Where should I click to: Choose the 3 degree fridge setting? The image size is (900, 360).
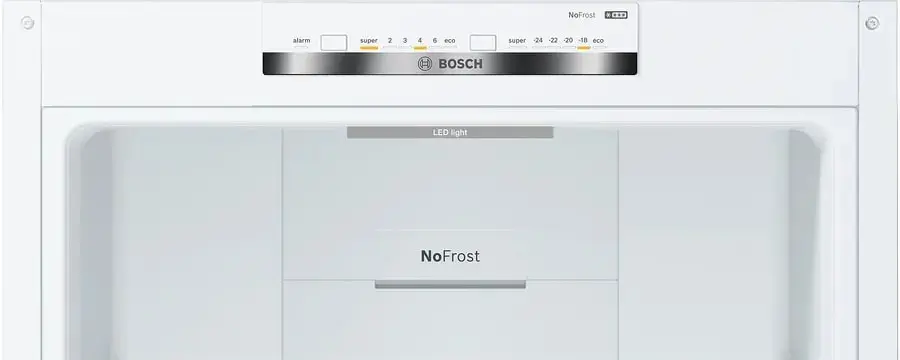point(405,41)
